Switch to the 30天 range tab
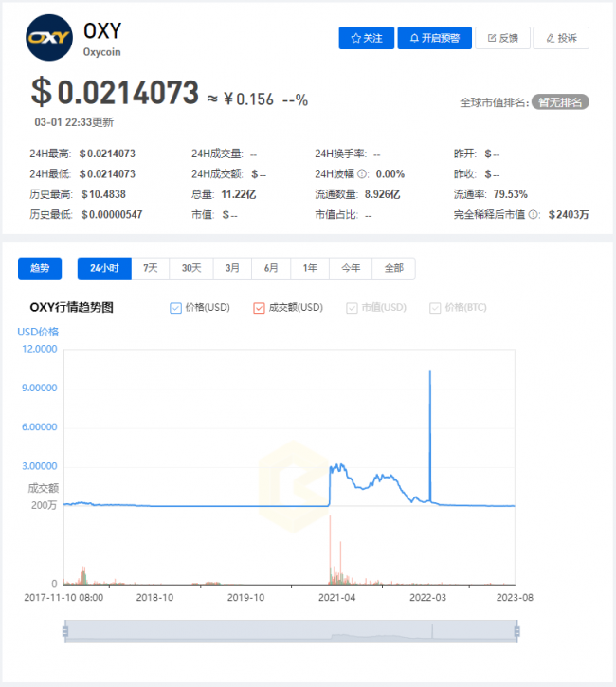616x687 pixels. click(191, 268)
